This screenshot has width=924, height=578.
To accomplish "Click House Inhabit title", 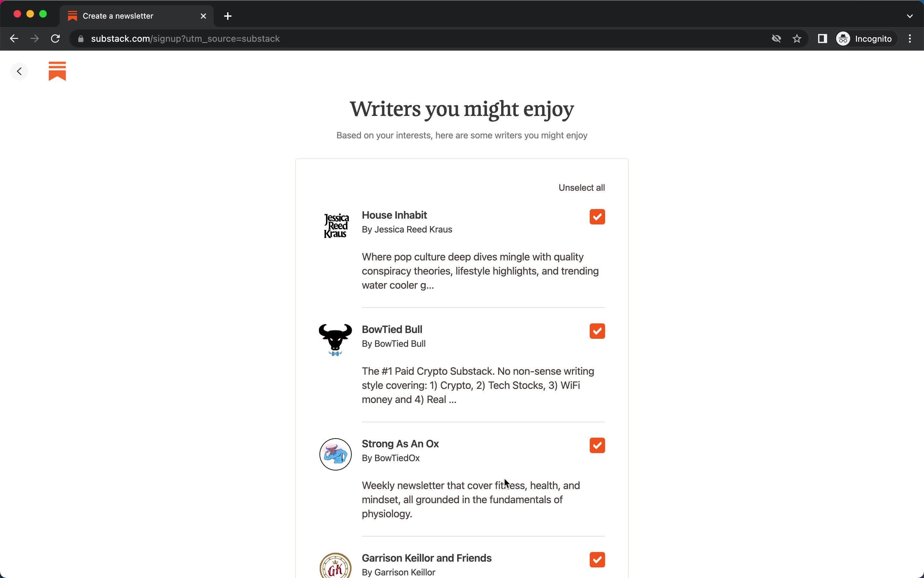I will [x=394, y=215].
